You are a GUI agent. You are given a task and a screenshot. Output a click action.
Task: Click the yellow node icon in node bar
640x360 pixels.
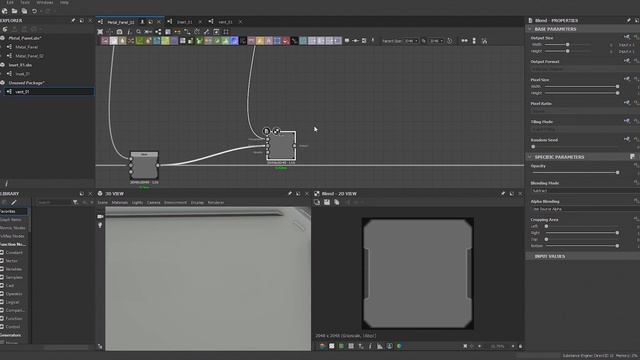[260, 40]
